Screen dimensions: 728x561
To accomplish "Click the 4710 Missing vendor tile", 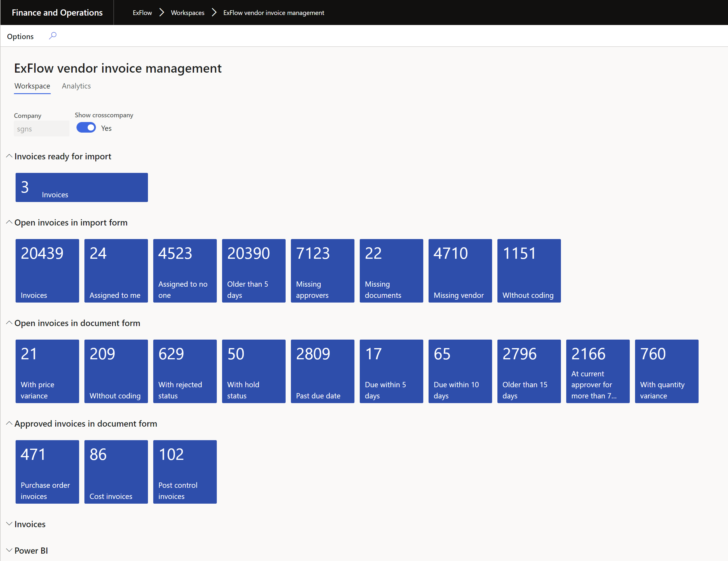I will pyautogui.click(x=459, y=271).
